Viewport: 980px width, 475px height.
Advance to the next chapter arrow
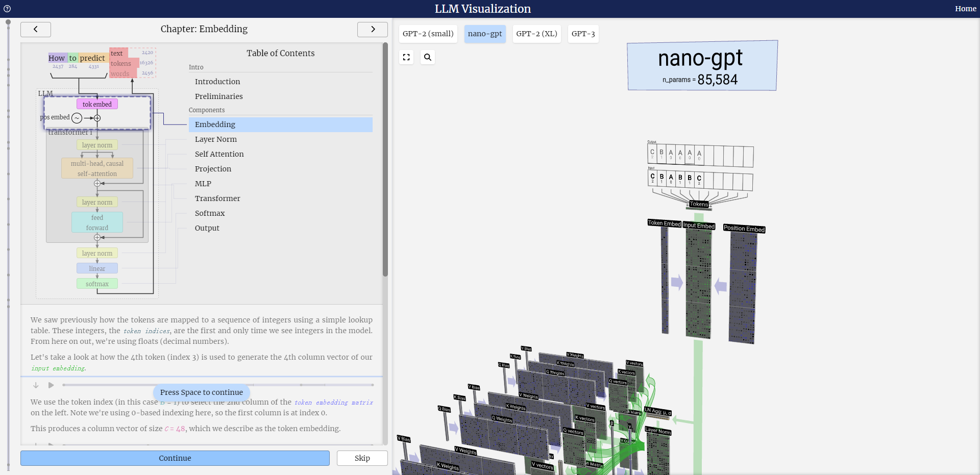[373, 29]
